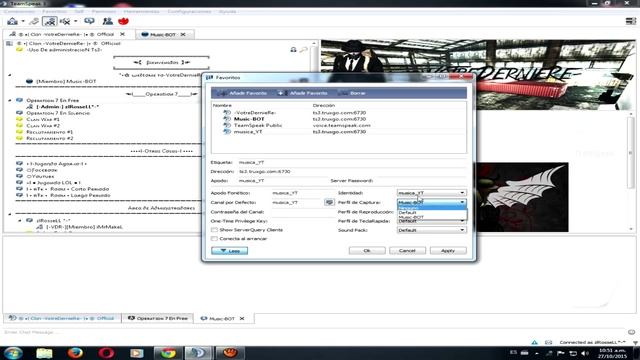The width and height of the screenshot is (640, 360).
Task: Close the bottom Music-BOT chat tab
Action: point(242,318)
